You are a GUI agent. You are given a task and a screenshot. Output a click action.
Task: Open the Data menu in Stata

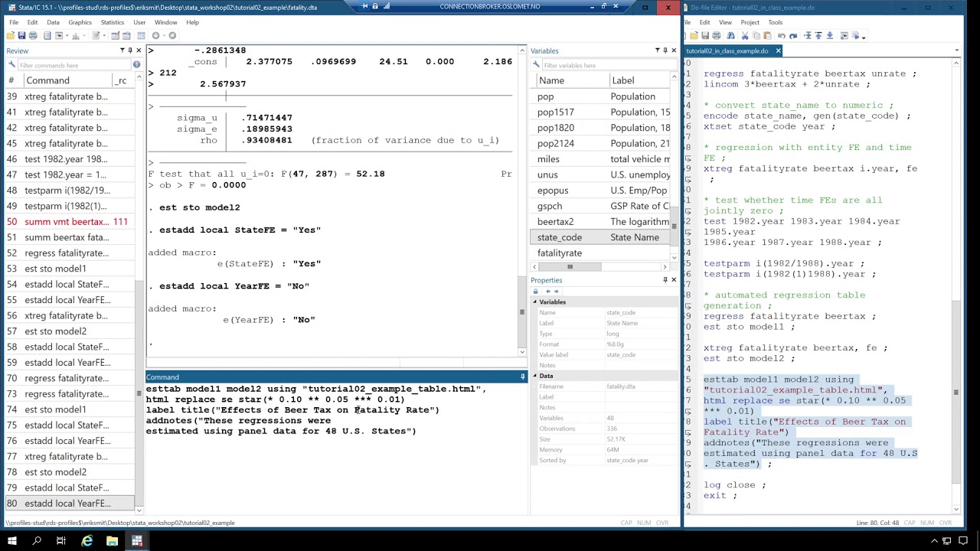[53, 22]
